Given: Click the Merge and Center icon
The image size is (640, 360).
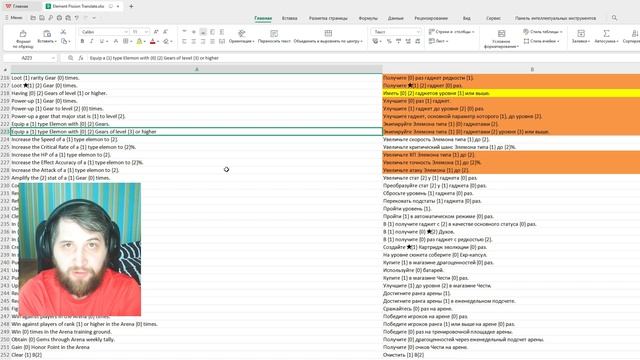Looking at the screenshot, I should pyautogui.click(x=328, y=33).
